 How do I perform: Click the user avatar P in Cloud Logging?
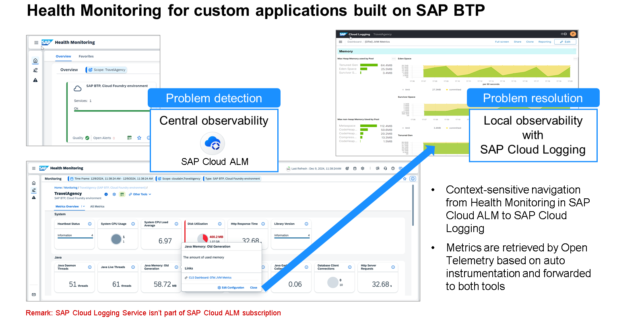tap(573, 34)
